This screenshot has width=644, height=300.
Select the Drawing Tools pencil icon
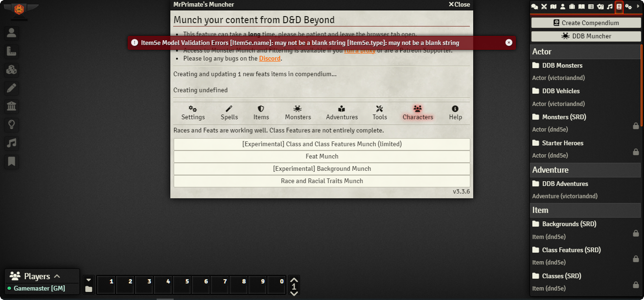point(11,88)
